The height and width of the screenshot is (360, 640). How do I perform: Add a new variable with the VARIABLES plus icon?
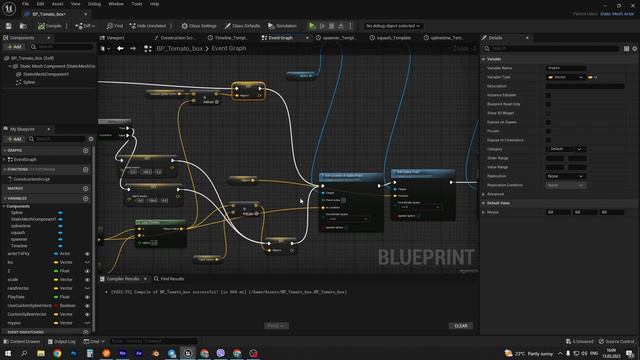coord(85,198)
